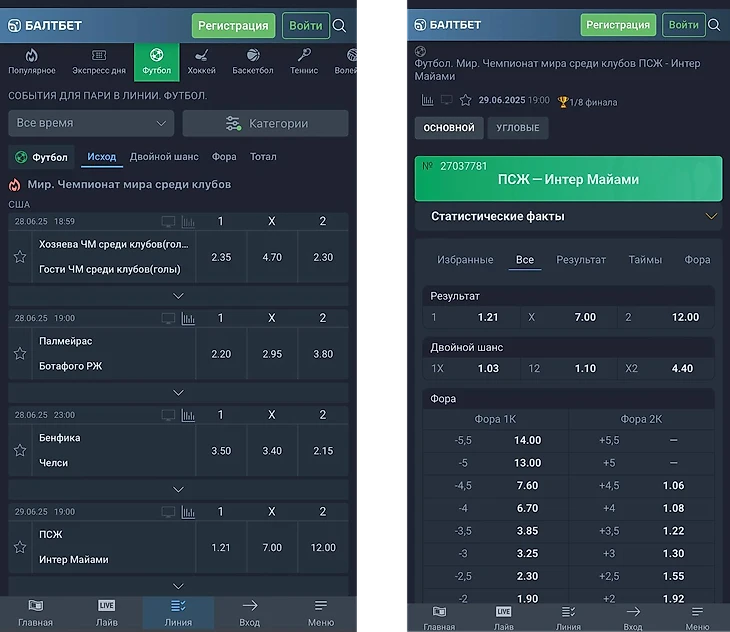Select the Угловые tab
Viewport: 730px width, 632px height.
(518, 128)
